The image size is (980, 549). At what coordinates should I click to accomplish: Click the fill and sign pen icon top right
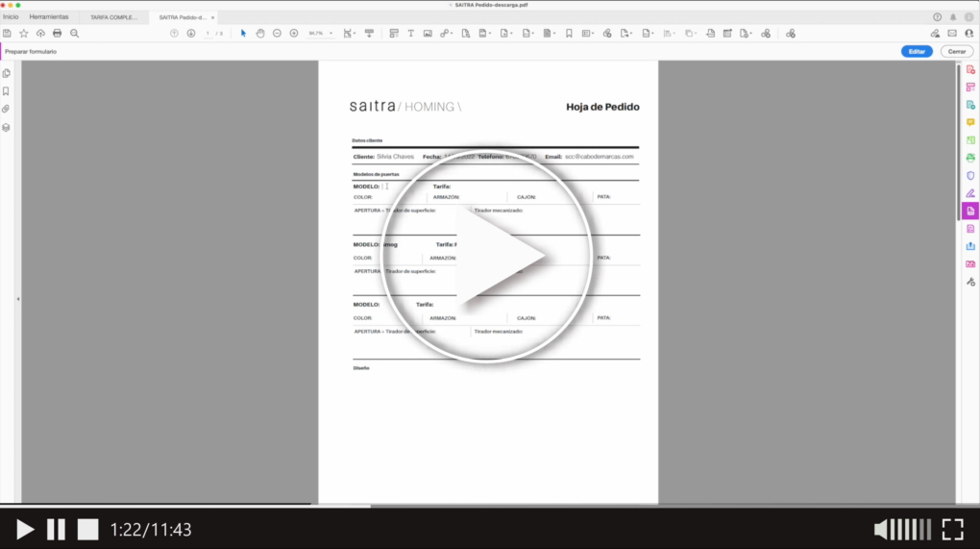[x=935, y=33]
